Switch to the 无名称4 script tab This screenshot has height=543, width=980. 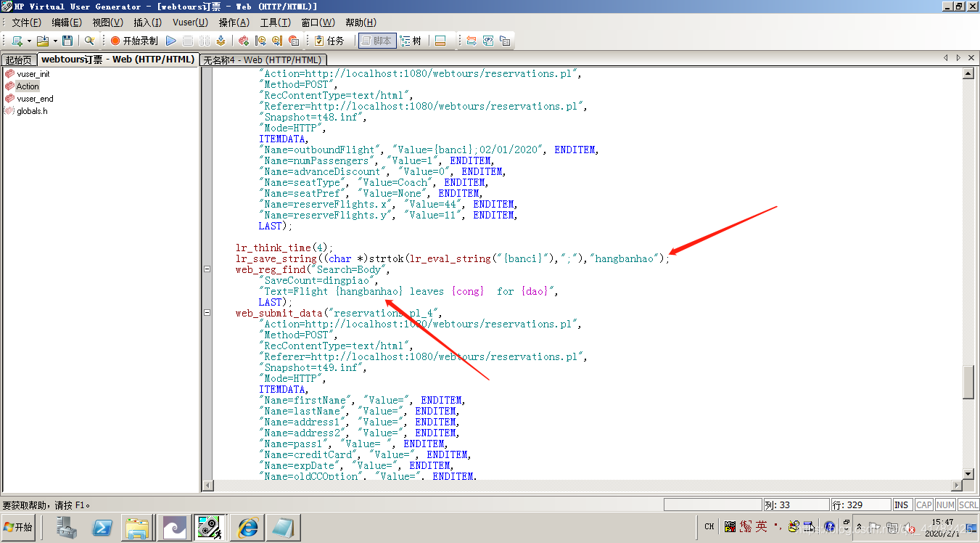[262, 60]
